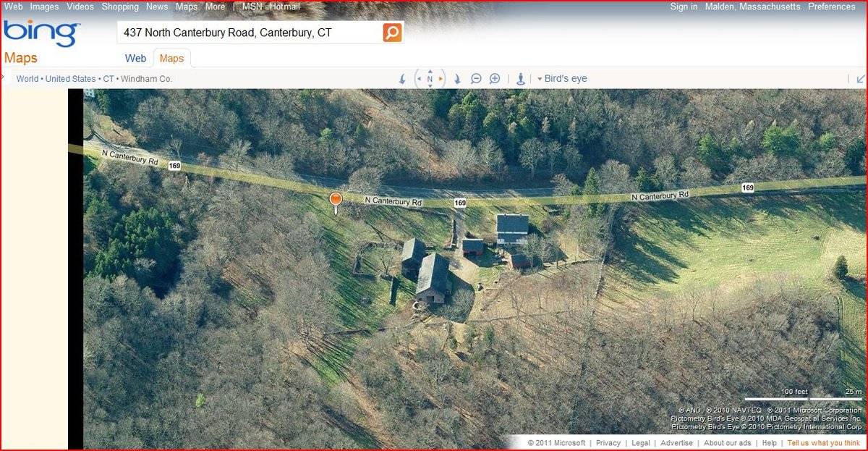The height and width of the screenshot is (451, 868).
Task: Click the Bing logo
Action: (x=40, y=34)
